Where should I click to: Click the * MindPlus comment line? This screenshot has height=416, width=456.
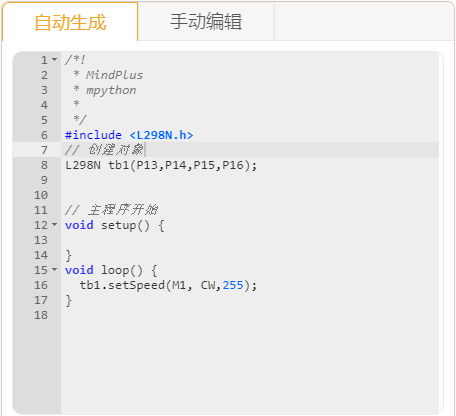point(108,75)
